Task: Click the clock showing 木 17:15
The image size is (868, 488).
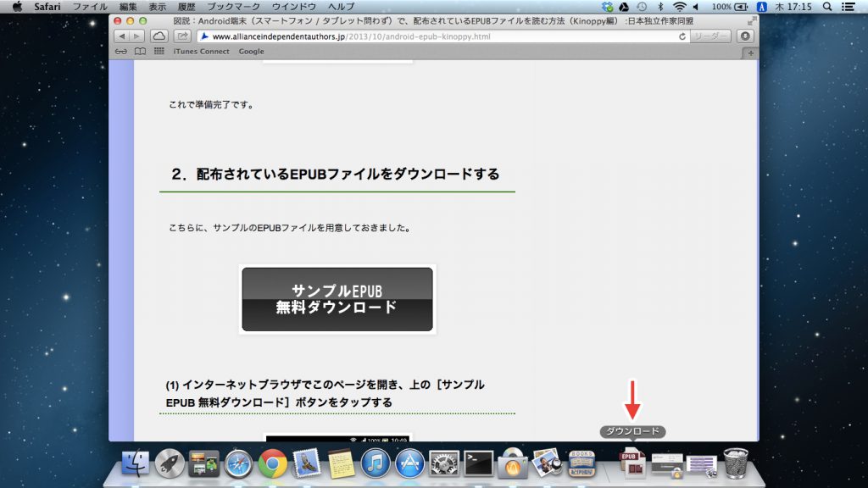Action: [793, 7]
